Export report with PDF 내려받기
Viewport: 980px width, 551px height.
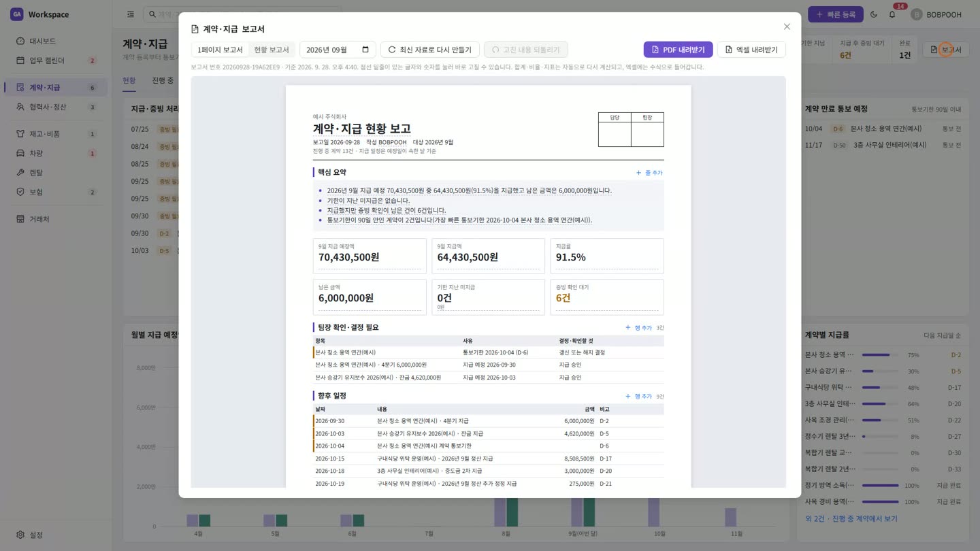678,50
